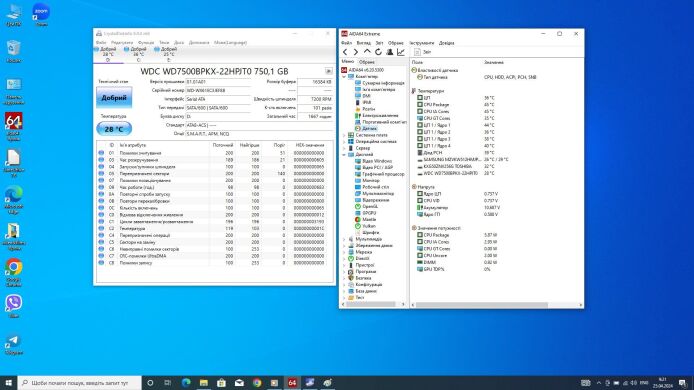Open Сумарна інформація in AIDA64 tree

380,83
